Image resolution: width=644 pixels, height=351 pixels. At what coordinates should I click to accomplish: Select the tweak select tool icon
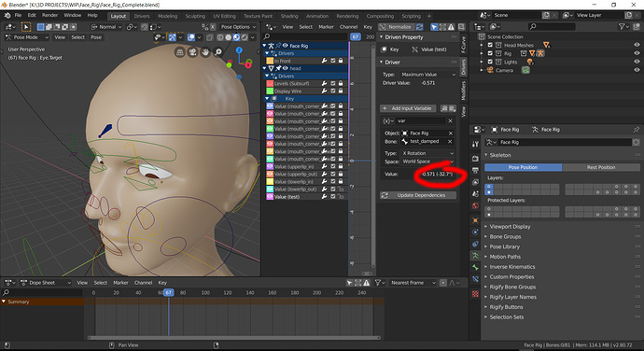(x=26, y=27)
